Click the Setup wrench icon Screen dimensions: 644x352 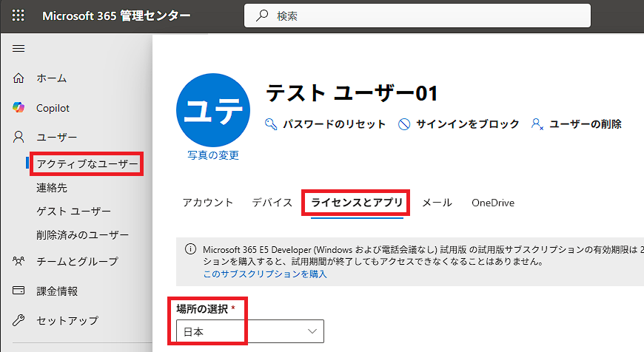click(x=19, y=320)
